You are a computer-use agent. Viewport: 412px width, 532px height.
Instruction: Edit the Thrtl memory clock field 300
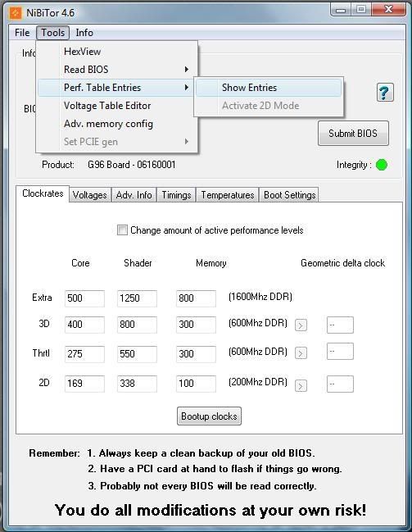[196, 354]
